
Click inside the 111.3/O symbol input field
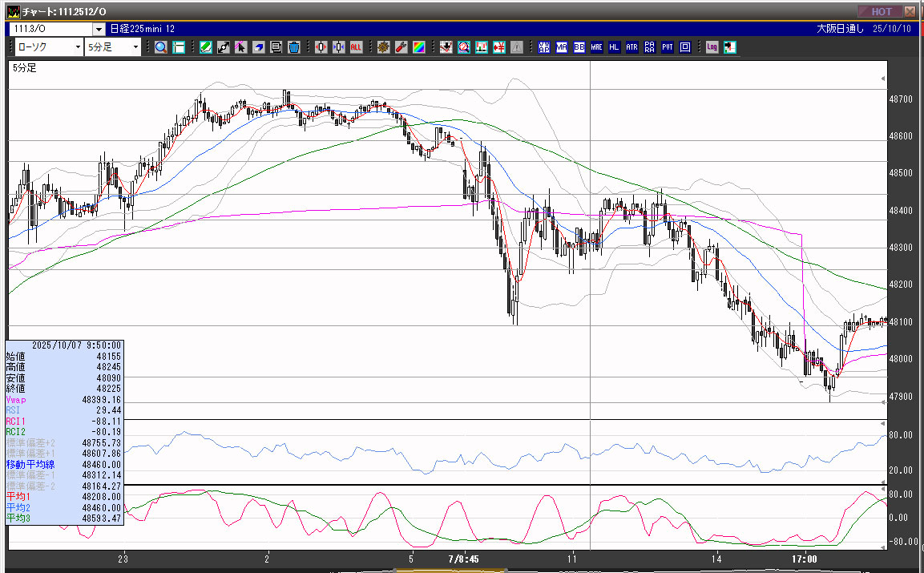[50, 29]
